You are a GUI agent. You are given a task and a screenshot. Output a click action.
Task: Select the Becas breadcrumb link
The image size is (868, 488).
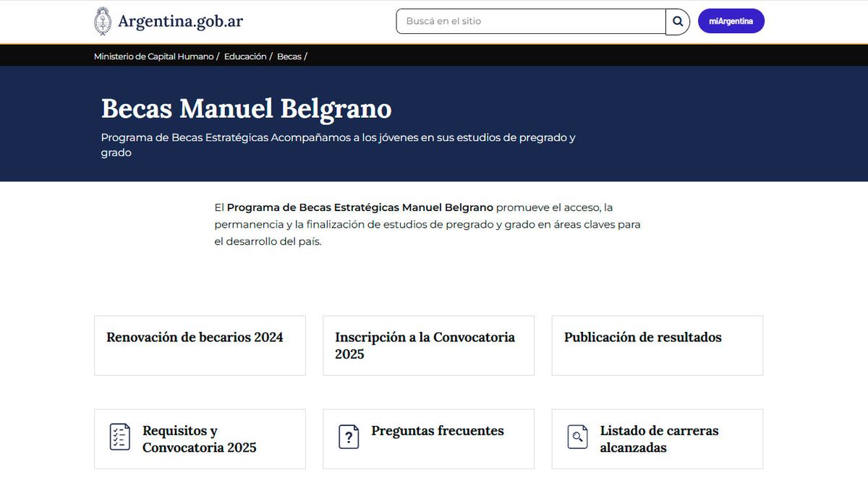[x=289, y=56]
